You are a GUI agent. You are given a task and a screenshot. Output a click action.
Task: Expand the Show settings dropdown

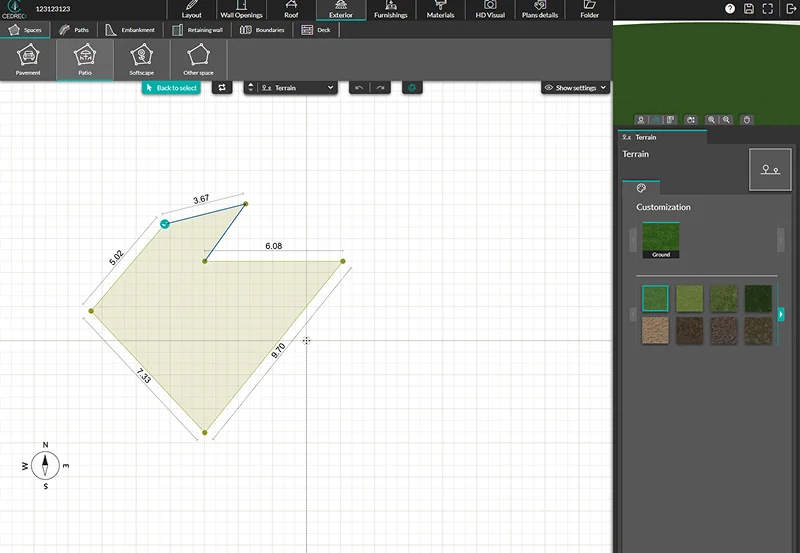coord(575,88)
